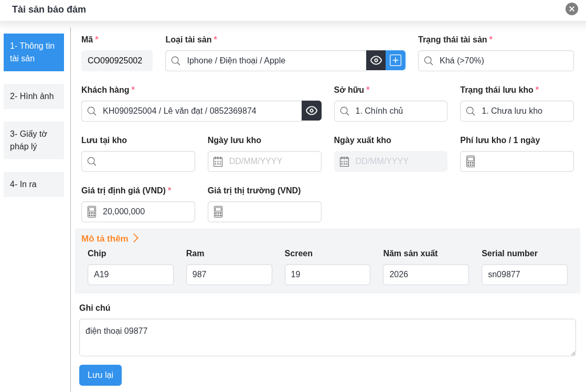Click the eye icon beside Khách hàng field
This screenshot has width=586, height=392.
click(x=312, y=111)
